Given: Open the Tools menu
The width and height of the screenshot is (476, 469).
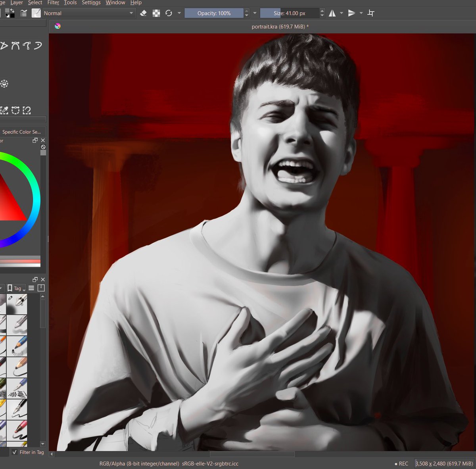Looking at the screenshot, I should [70, 3].
